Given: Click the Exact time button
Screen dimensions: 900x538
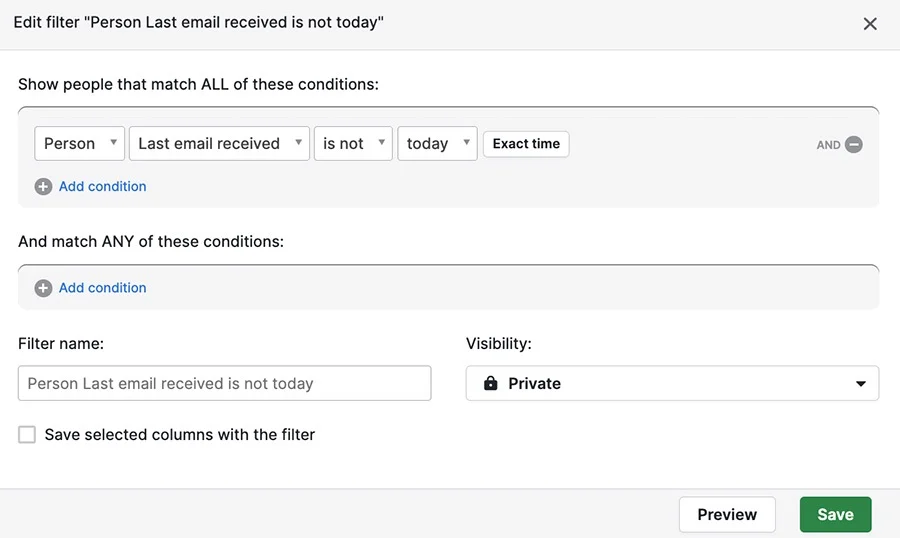Looking at the screenshot, I should coord(526,144).
